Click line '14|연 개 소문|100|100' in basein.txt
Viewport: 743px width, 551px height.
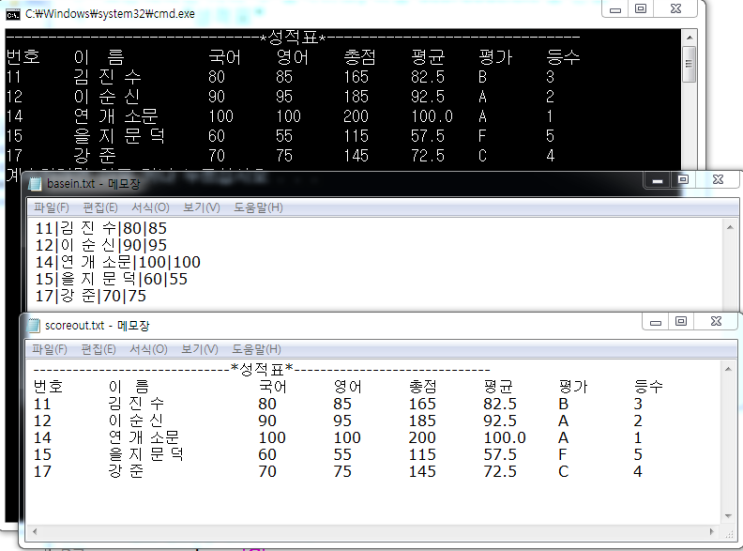click(118, 262)
